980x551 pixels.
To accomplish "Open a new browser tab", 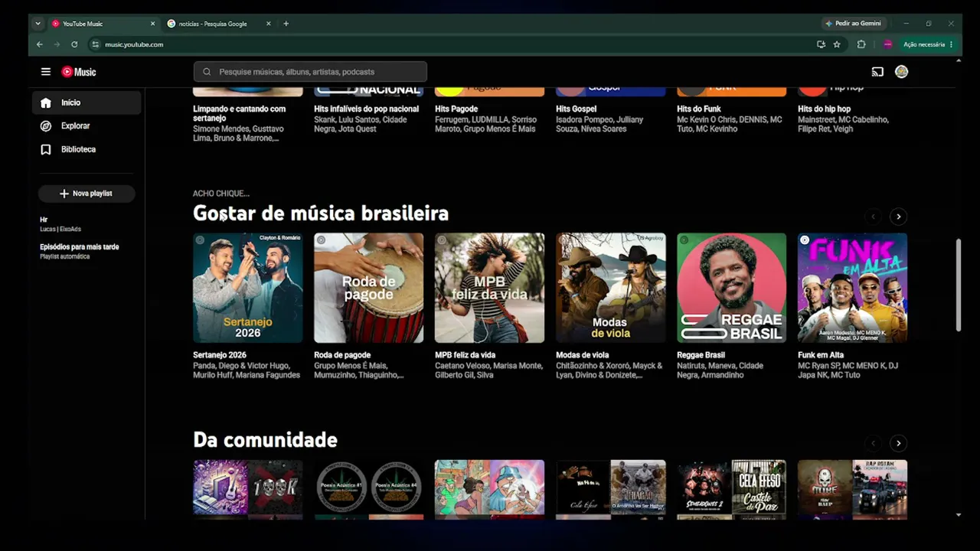I will click(286, 24).
